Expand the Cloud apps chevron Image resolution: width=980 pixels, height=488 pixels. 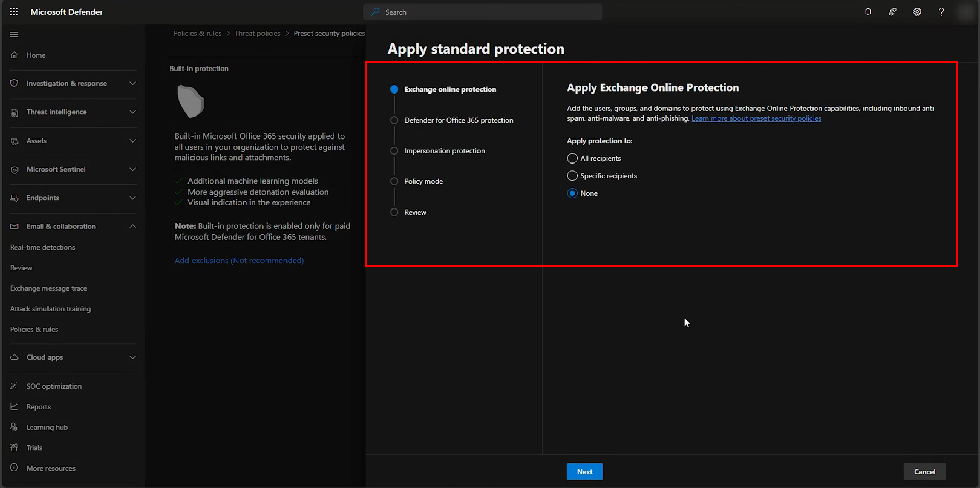(x=132, y=357)
